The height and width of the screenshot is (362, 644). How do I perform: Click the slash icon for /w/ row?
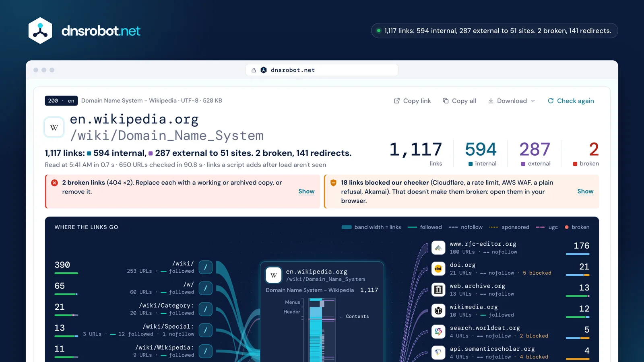click(205, 288)
